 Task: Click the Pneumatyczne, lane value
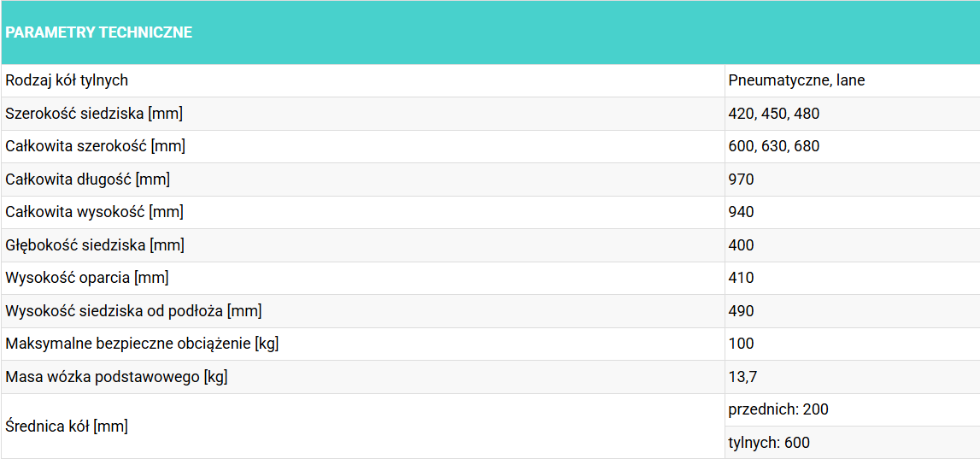[x=797, y=80]
